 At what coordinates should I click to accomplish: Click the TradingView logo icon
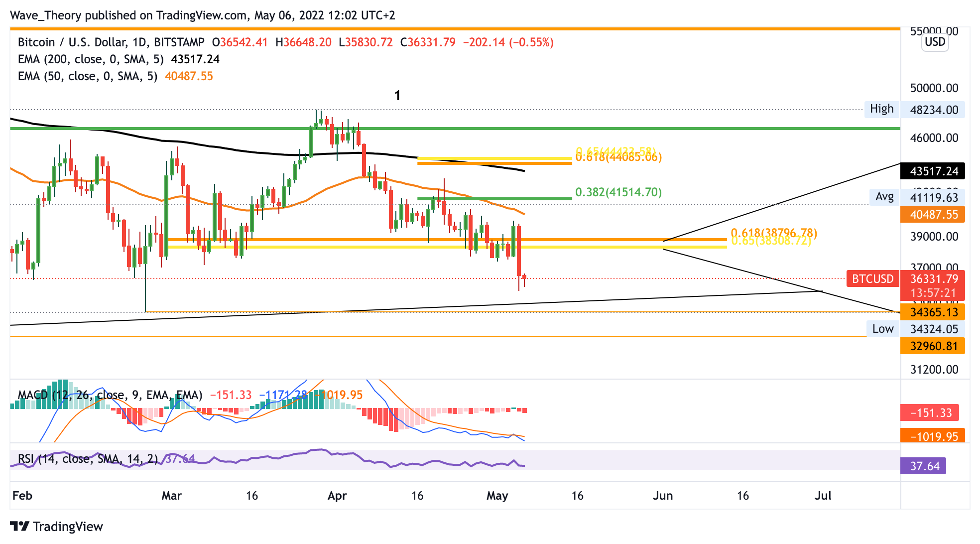point(20,526)
